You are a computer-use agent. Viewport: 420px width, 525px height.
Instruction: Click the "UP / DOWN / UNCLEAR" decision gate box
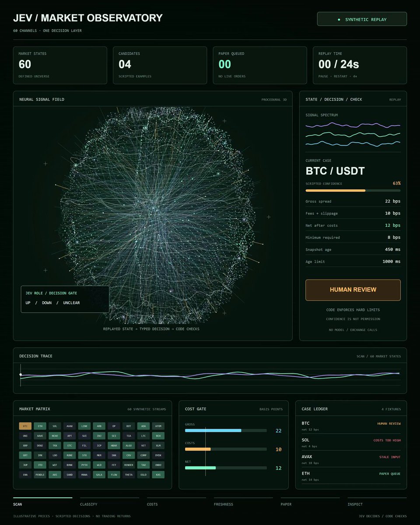tap(65, 299)
